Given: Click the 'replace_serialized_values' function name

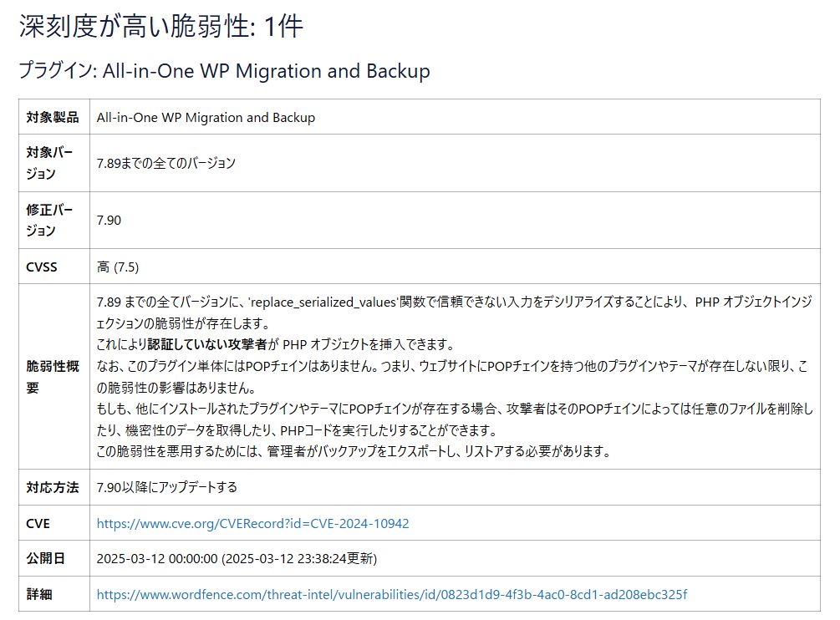Looking at the screenshot, I should pos(323,302).
